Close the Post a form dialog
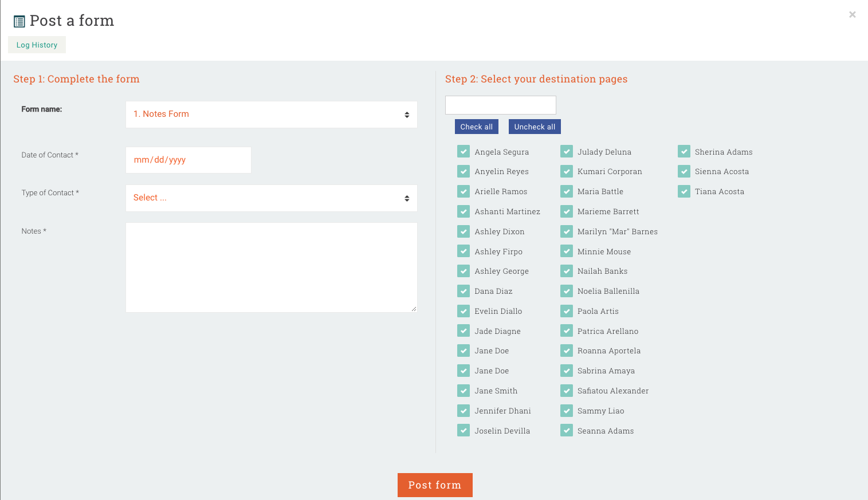 [x=852, y=15]
